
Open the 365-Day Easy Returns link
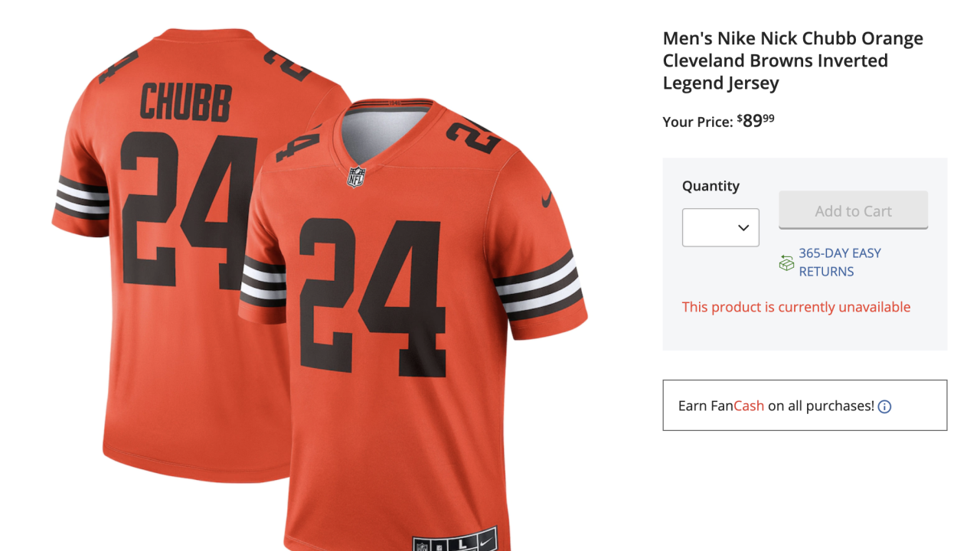tap(839, 262)
